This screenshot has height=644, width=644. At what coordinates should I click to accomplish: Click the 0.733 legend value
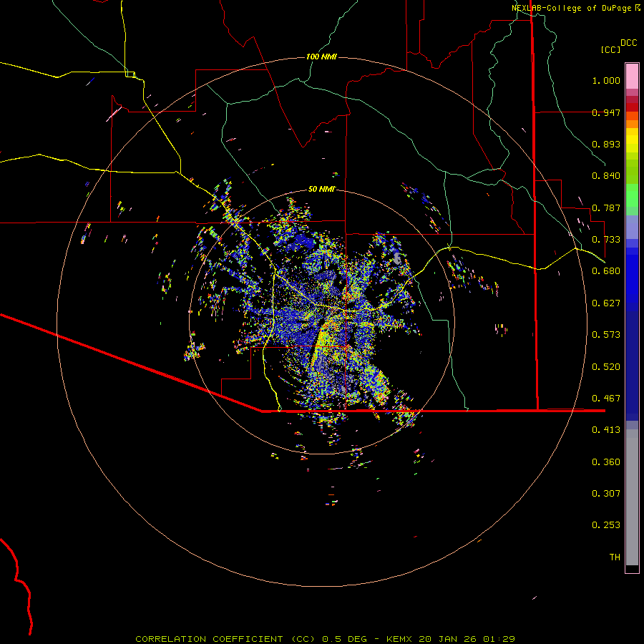point(606,240)
